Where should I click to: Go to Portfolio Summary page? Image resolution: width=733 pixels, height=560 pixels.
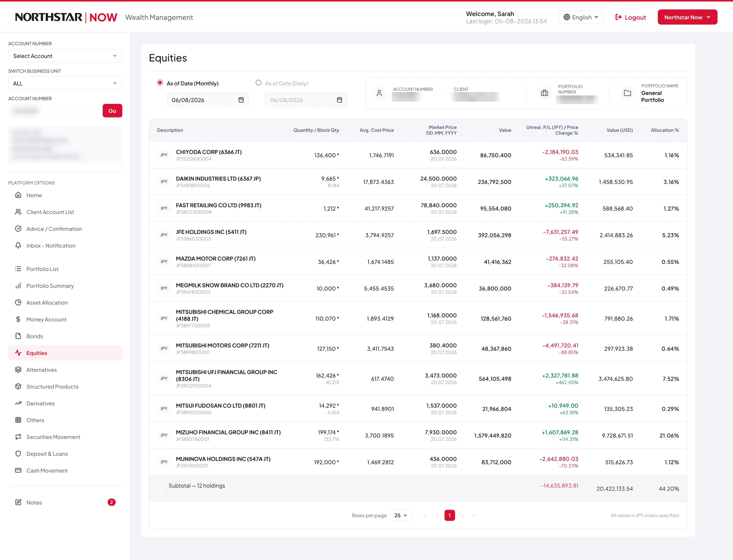pos(50,286)
